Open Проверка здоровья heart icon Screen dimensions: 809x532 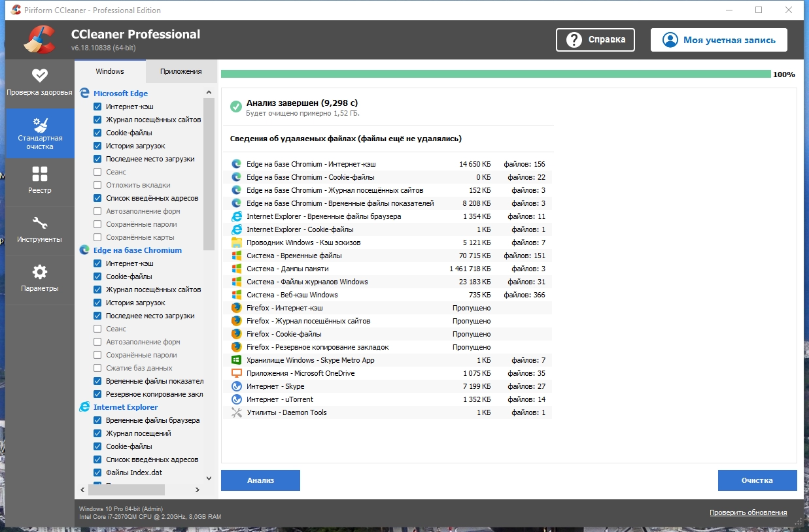coord(40,75)
